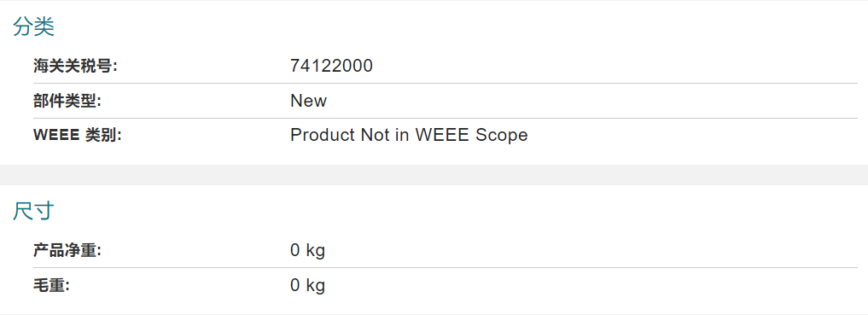Click the gross weight value 0 kg
Viewport: 868px width, 315px height.
click(x=307, y=286)
